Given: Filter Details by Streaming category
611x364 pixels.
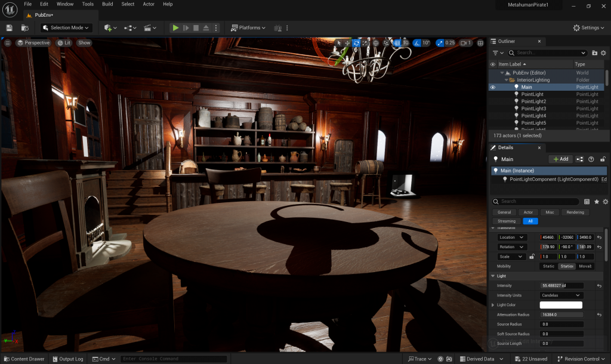Looking at the screenshot, I should coord(506,221).
